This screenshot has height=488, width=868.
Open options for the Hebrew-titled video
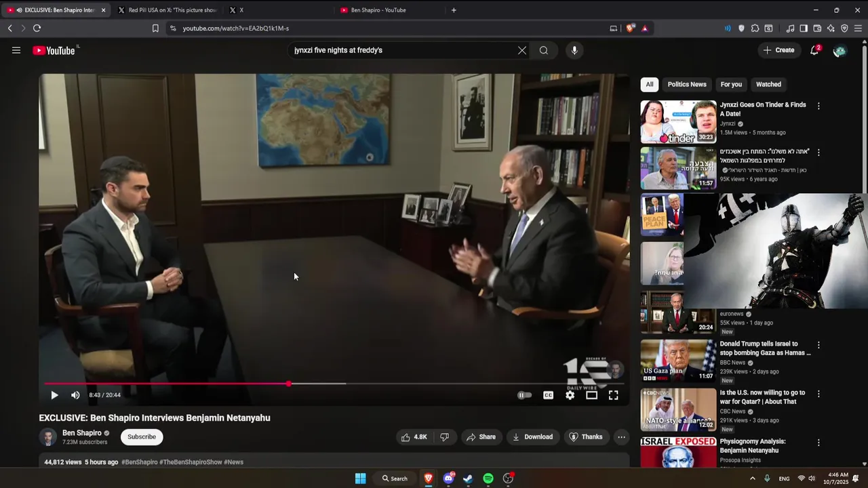click(x=818, y=152)
